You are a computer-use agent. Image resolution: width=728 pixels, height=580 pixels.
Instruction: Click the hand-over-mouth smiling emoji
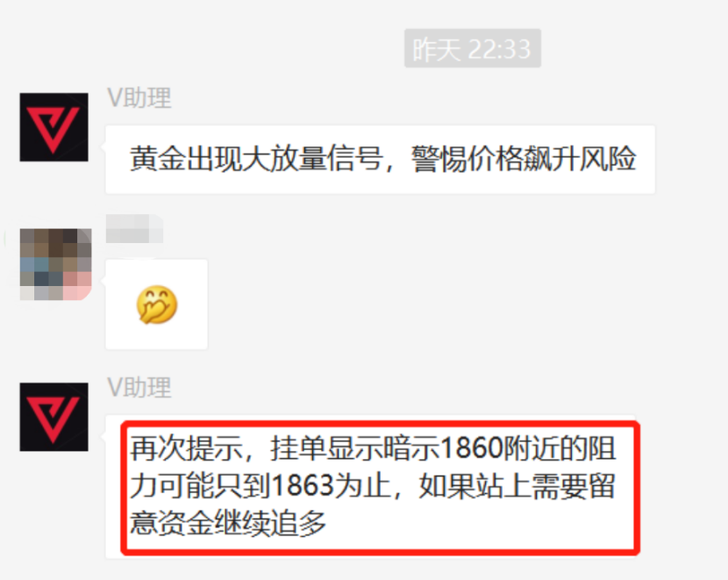click(x=156, y=304)
